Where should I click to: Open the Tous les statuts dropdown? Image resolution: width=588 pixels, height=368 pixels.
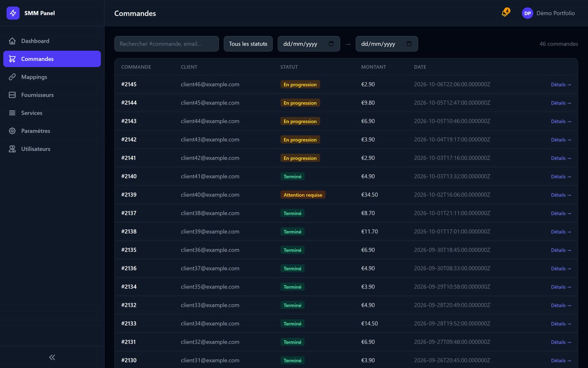tap(248, 44)
